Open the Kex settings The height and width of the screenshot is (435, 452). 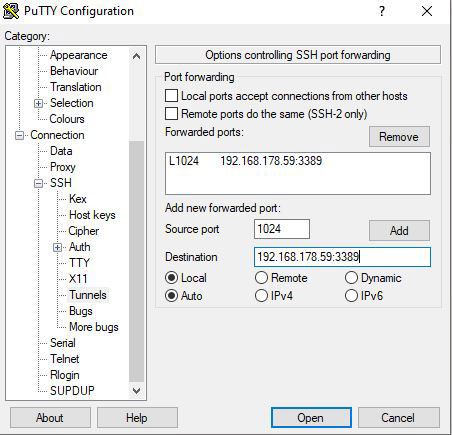pos(78,199)
